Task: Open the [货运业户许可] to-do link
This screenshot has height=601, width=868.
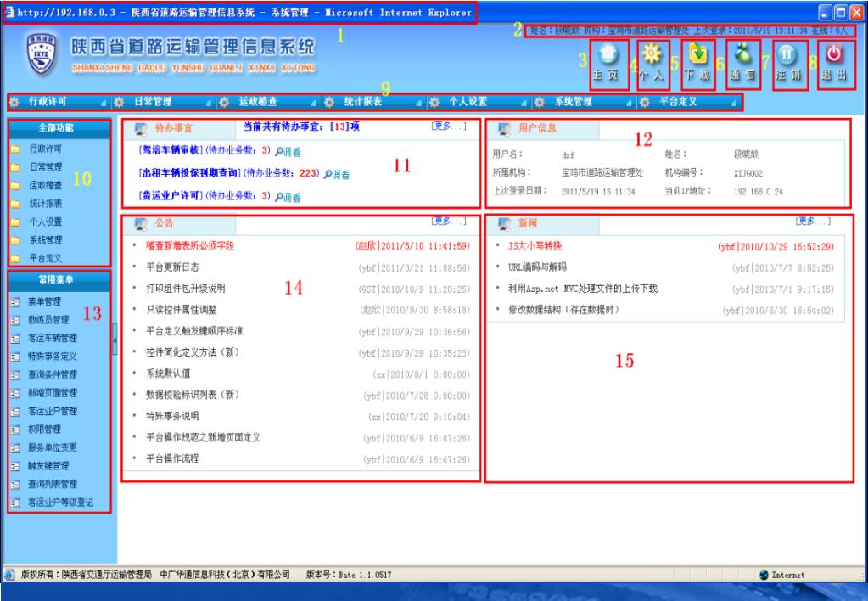Action: pos(171,196)
